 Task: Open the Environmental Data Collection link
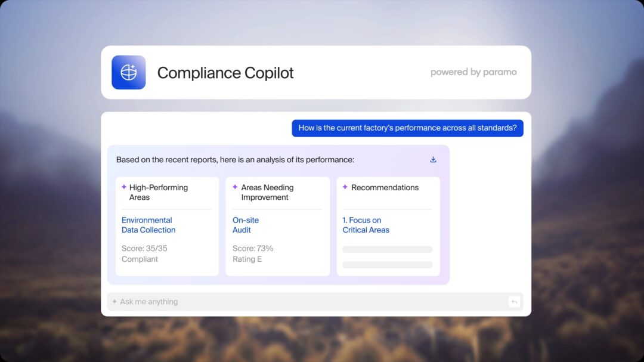click(x=148, y=225)
